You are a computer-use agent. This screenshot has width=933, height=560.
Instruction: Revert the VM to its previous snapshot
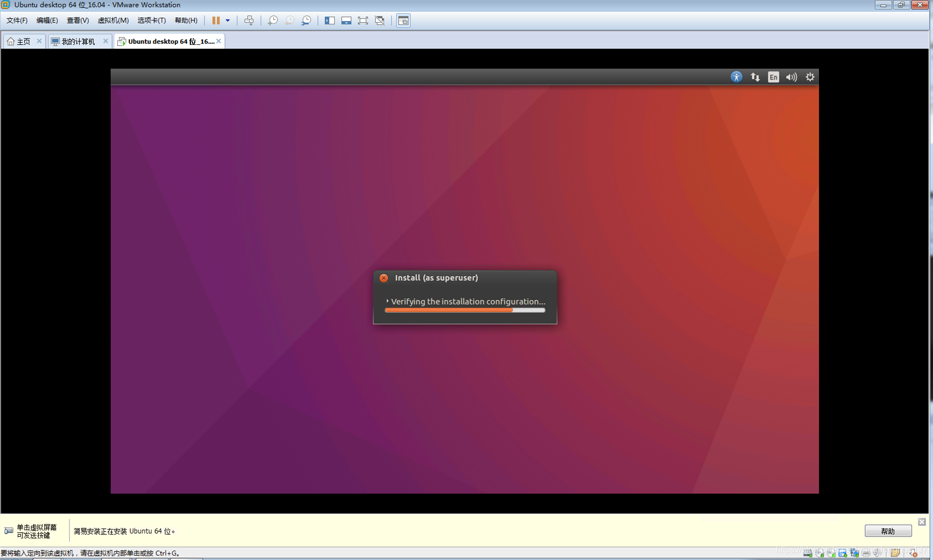(x=289, y=20)
